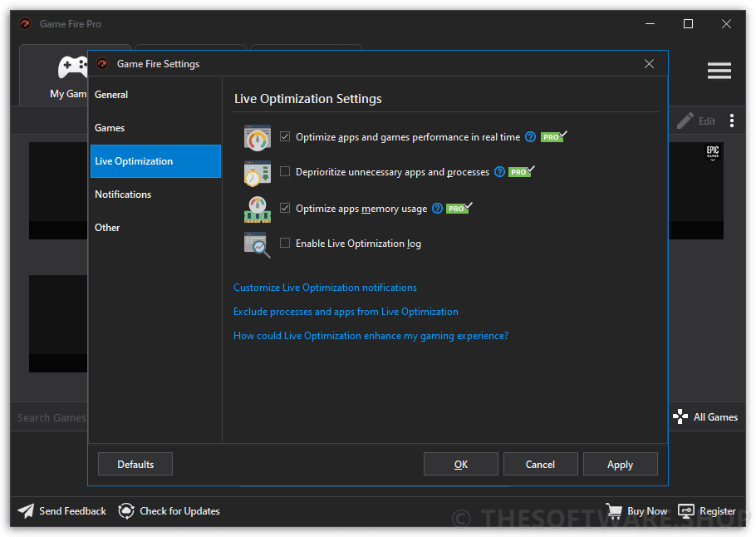Screen dimensions: 756x537
Task: Click the Cancel button
Action: (541, 464)
